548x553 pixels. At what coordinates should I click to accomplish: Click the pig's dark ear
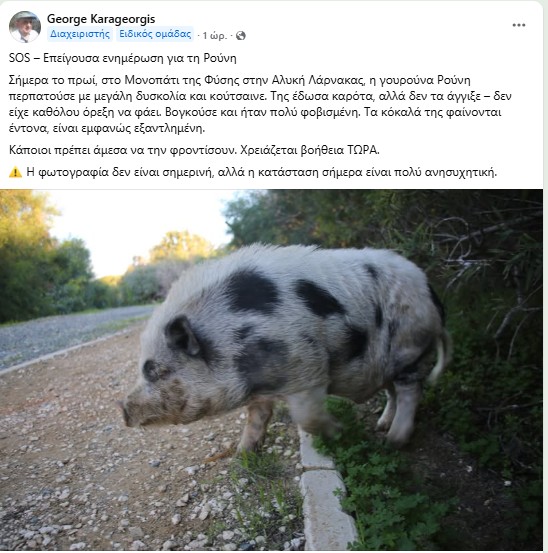point(183,335)
